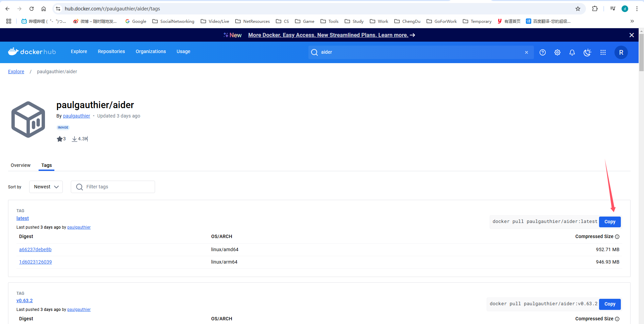Copy the paulgauthier/aider:latest pull command
The width and height of the screenshot is (644, 324).
point(610,222)
